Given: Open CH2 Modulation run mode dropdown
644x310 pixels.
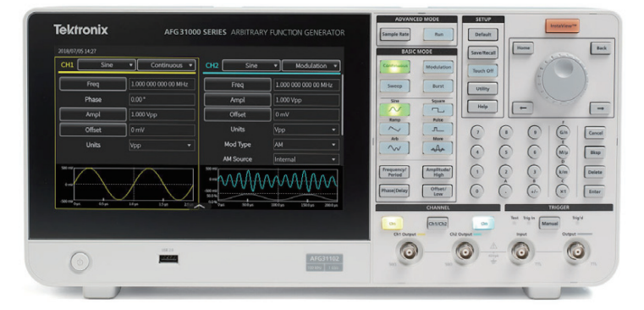Looking at the screenshot, I should [x=311, y=66].
